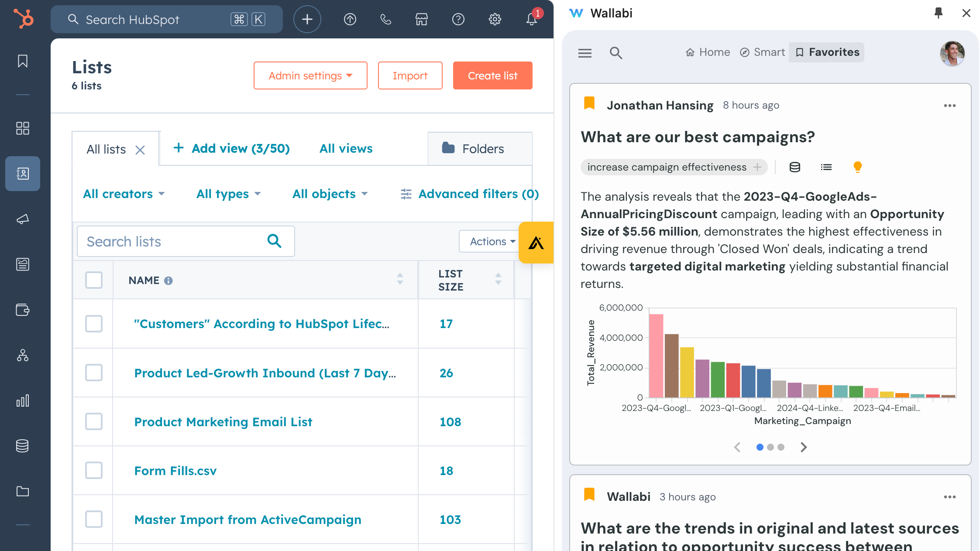Switch to the Favorites tab

pyautogui.click(x=826, y=52)
